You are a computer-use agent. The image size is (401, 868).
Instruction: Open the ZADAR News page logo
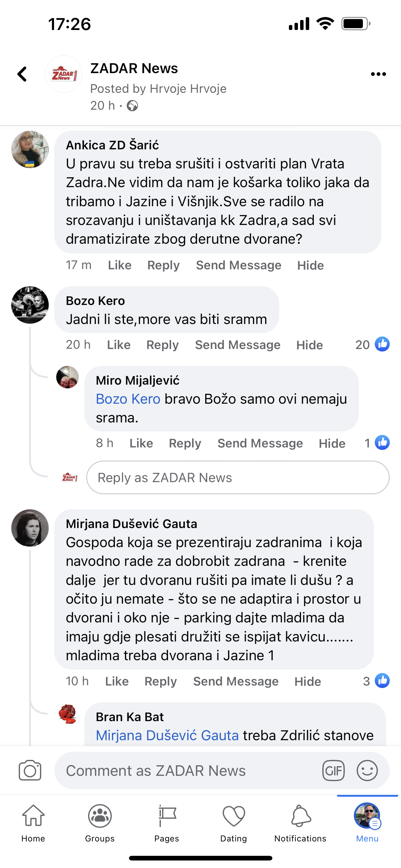tap(64, 74)
